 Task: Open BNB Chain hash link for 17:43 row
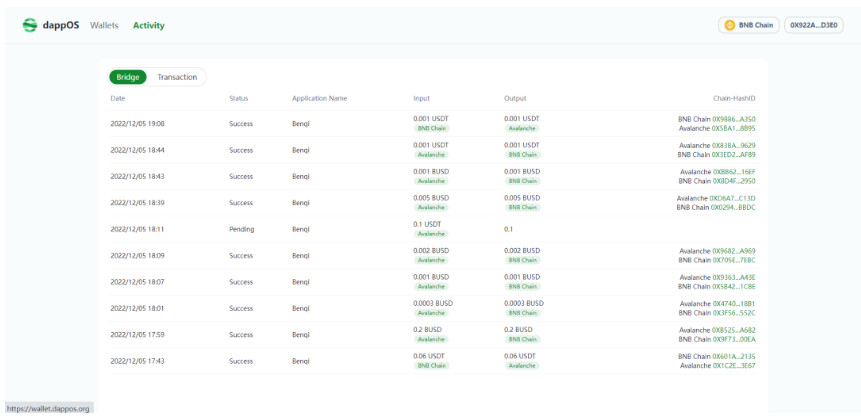734,357
